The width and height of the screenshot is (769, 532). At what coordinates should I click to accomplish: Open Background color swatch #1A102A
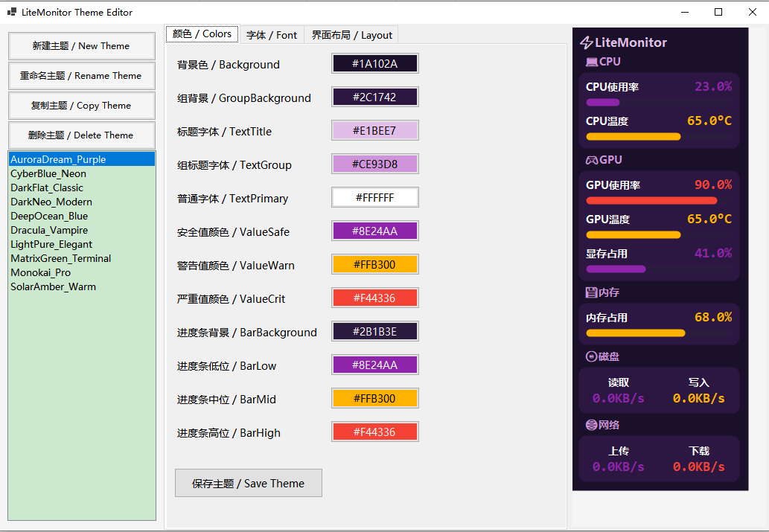click(375, 64)
